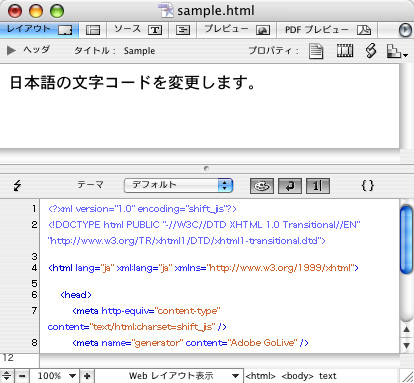Viewport: 414px width, 383px height.
Task: Click the sample.html title document icon
Action: (166, 10)
